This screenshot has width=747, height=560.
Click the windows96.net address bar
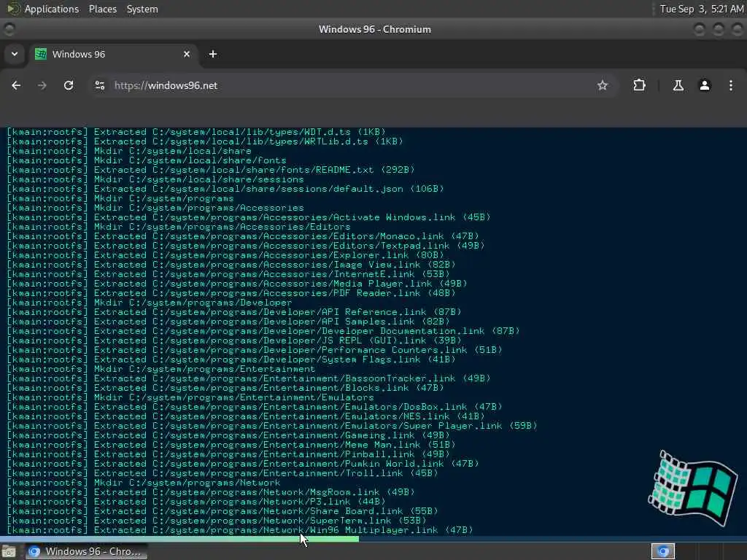[x=352, y=85]
